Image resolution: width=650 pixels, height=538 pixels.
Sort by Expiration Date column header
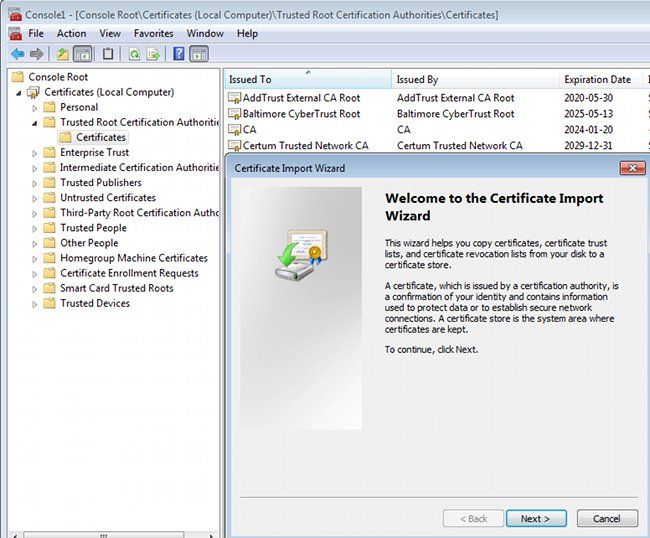[x=597, y=79]
